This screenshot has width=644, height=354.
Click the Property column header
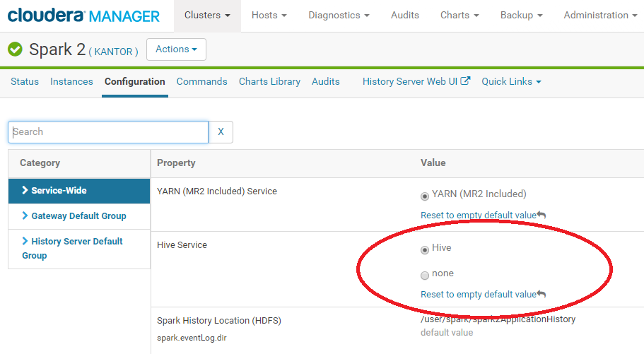[176, 163]
